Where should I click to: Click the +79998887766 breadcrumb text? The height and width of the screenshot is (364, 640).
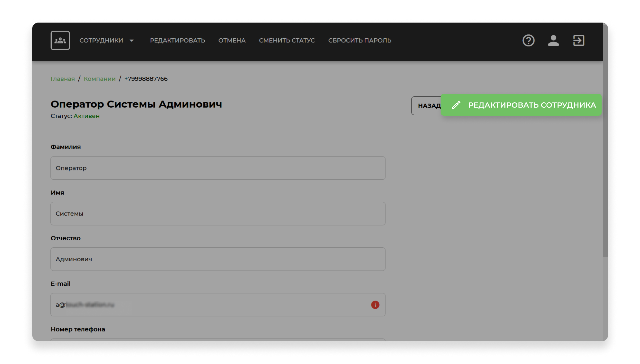click(146, 79)
